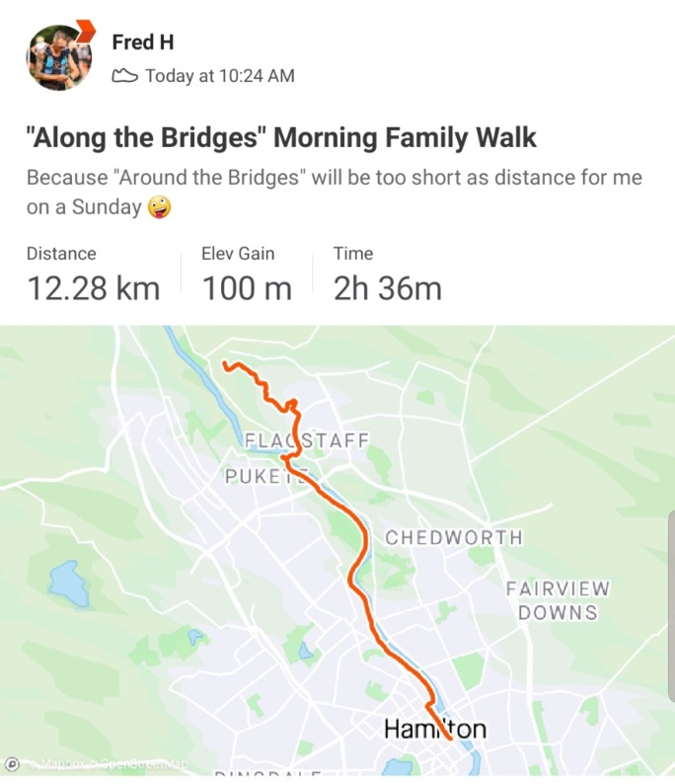Screen dimensions: 675x784
Task: Tap the Chedworth suburb label
Action: (x=454, y=537)
